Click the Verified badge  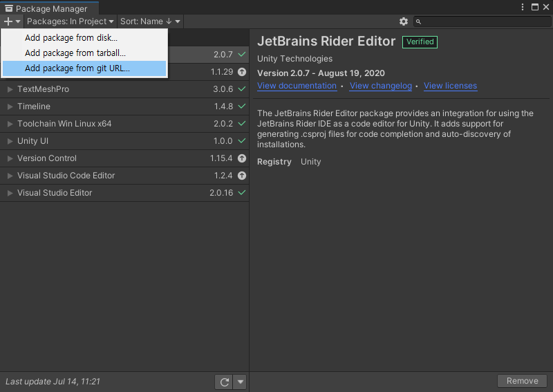(420, 41)
